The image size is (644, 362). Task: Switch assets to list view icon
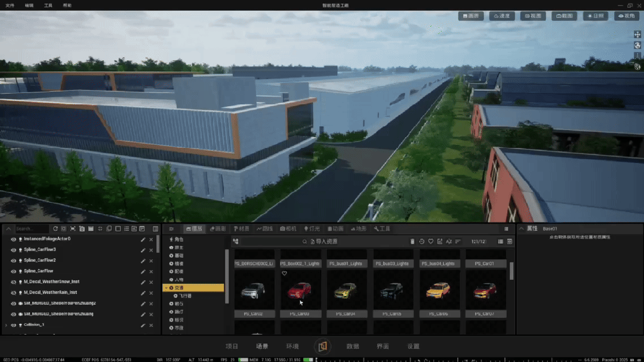500,242
